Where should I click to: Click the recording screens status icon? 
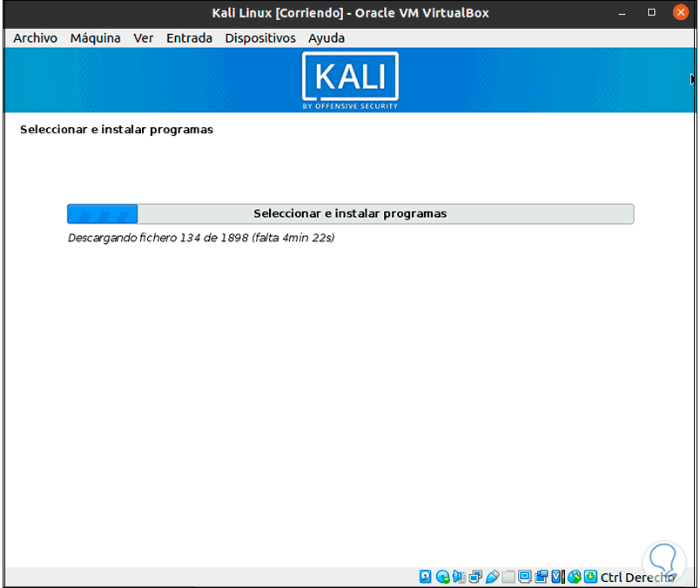click(541, 577)
